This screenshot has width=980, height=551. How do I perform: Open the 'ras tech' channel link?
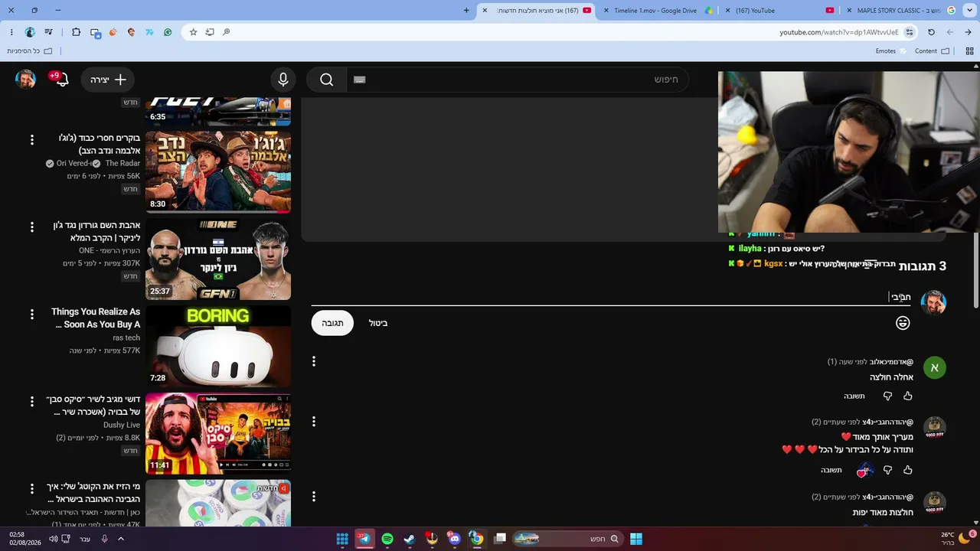(x=126, y=337)
